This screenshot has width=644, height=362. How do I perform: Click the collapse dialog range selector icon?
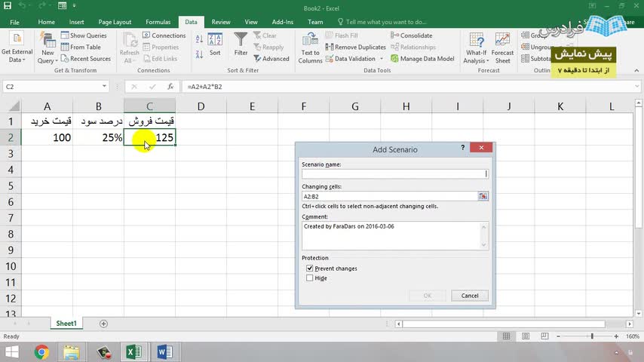tap(483, 196)
